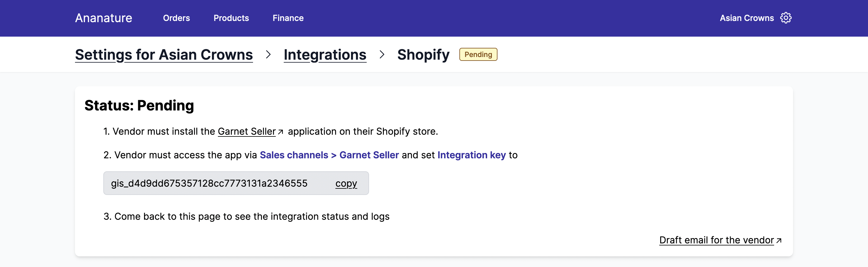Click the Ananature logo
Image resolution: width=868 pixels, height=267 pixels.
coord(103,18)
